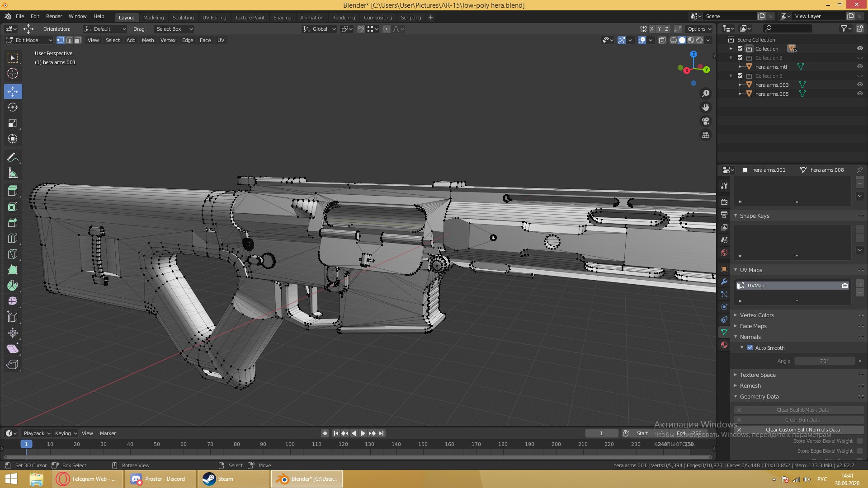The height and width of the screenshot is (488, 868).
Task: Toggle Collection visibility checkbox in outliner
Action: coord(740,49)
